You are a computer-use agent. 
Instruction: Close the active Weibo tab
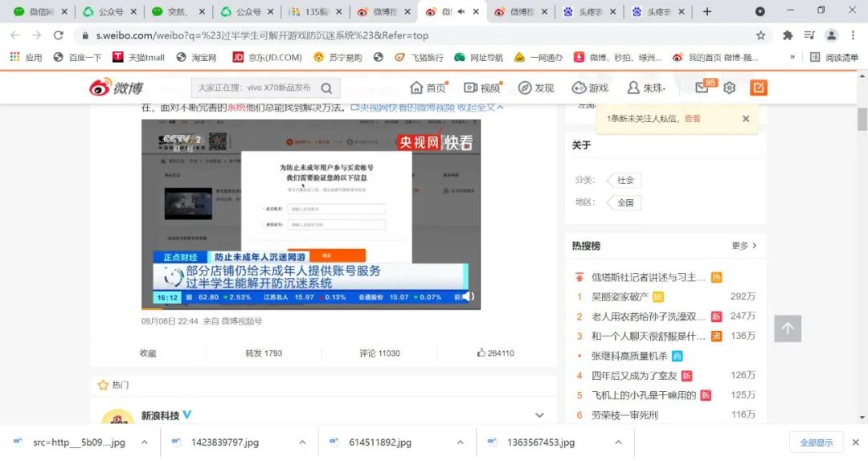476,11
